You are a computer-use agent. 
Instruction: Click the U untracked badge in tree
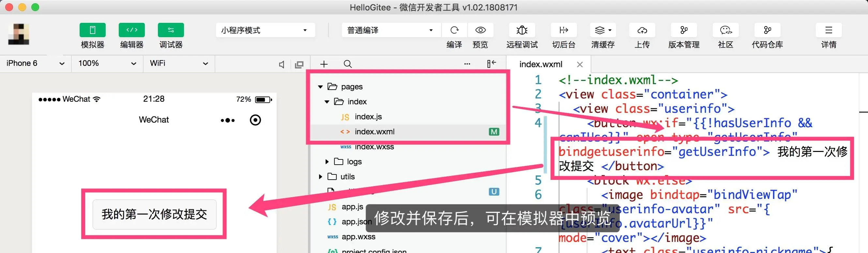[494, 192]
